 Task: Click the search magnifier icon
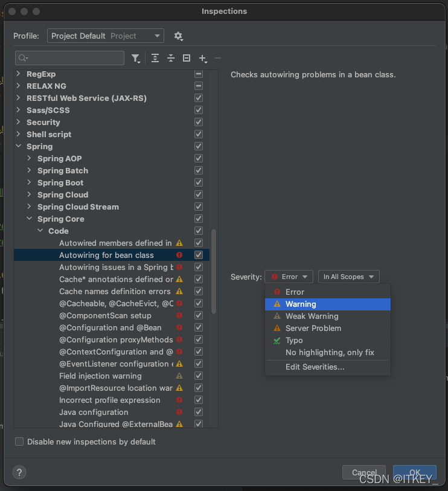(23, 58)
